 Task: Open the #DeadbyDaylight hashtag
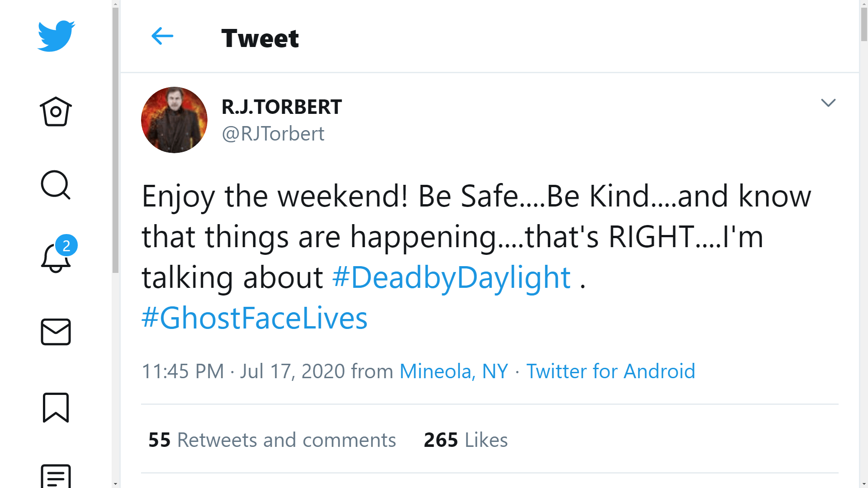(451, 277)
